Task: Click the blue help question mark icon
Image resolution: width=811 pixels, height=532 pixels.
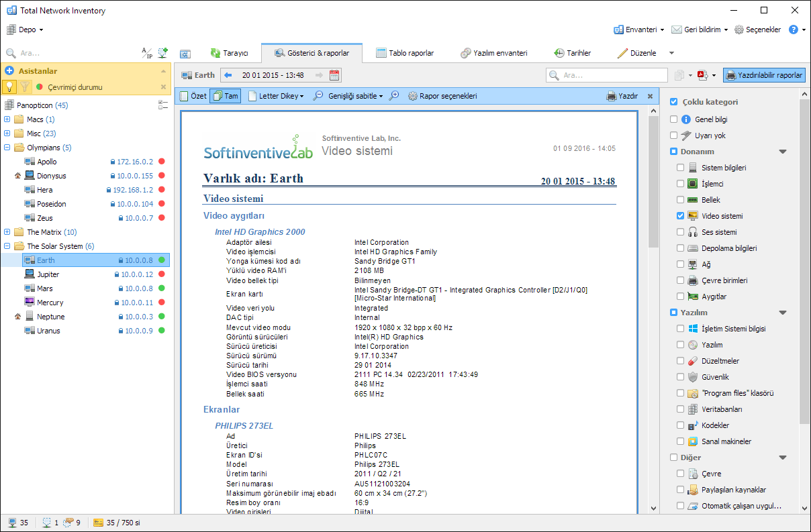Action: pyautogui.click(x=793, y=30)
